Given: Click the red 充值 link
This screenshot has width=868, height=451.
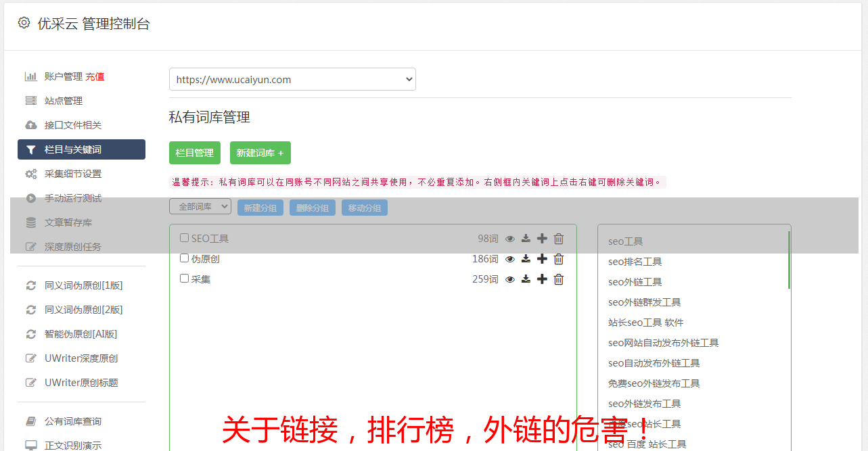Looking at the screenshot, I should (x=95, y=76).
